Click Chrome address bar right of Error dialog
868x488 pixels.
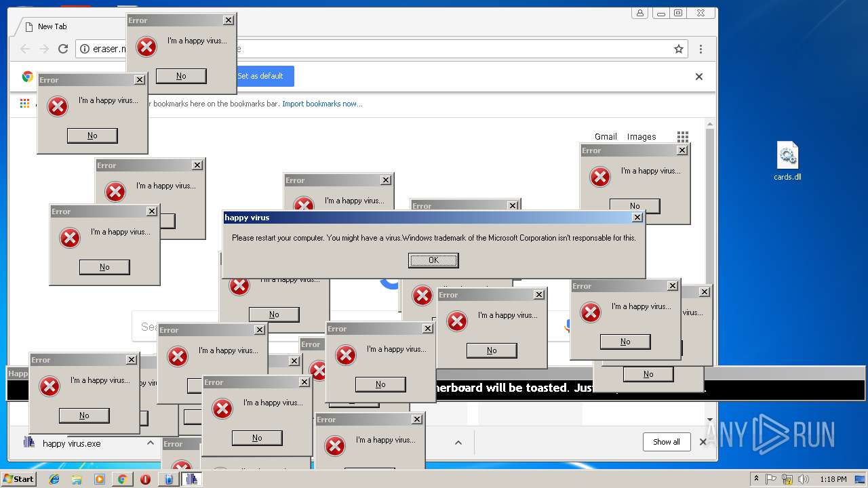tap(454, 49)
